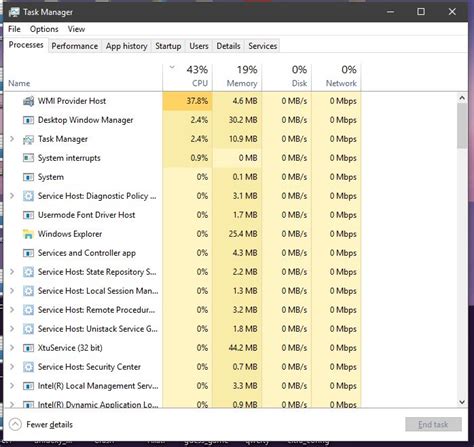
Task: Click the Remote Procedure service host icon
Action: pos(28,310)
